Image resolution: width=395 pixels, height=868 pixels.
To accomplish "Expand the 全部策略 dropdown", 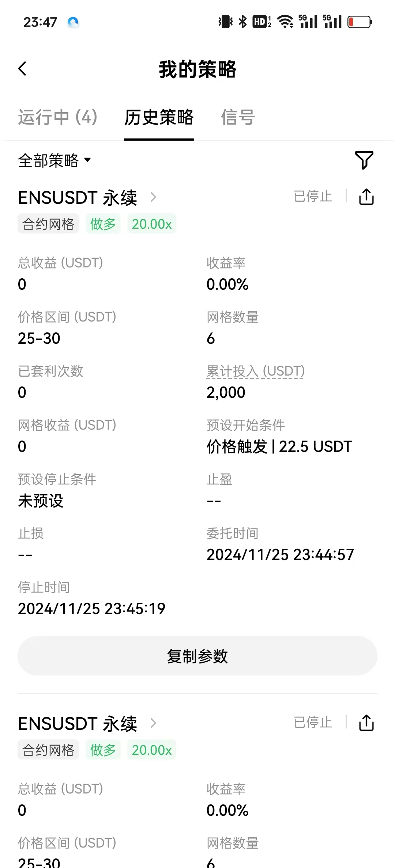I will point(54,160).
